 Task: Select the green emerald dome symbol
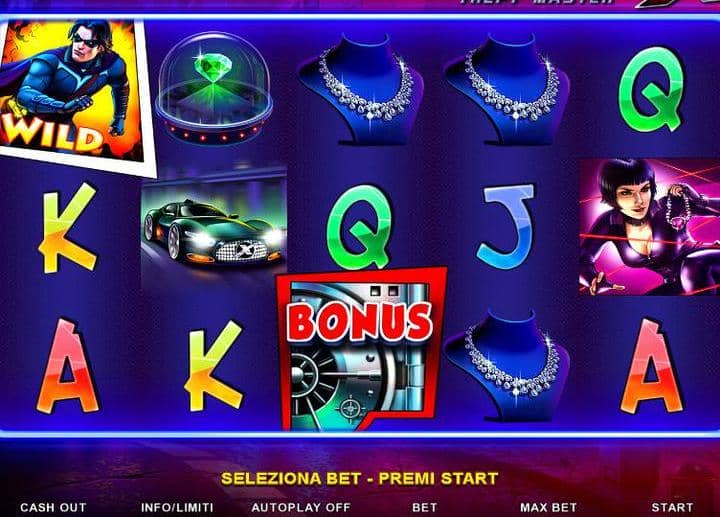pyautogui.click(x=214, y=88)
